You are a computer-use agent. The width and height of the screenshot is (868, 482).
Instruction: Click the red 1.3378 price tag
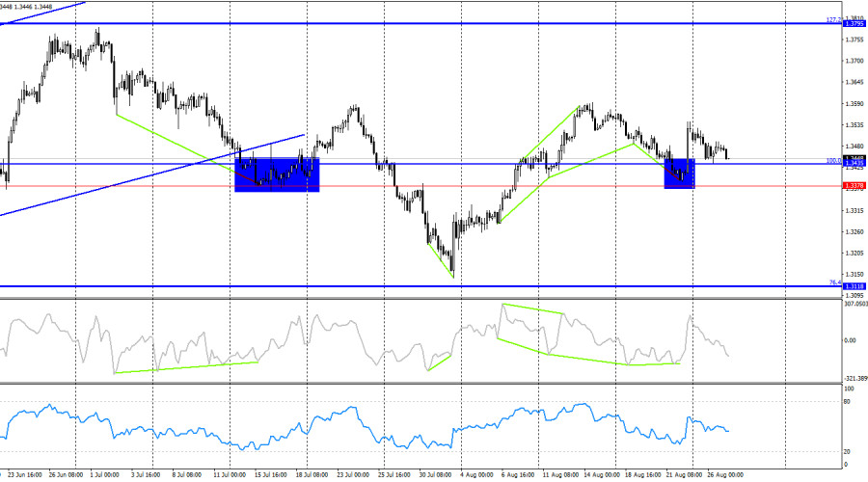854,186
